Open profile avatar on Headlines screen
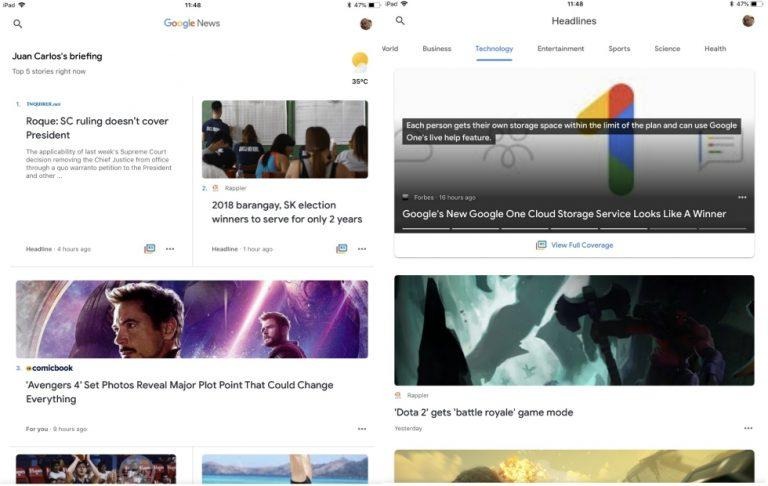The height and width of the screenshot is (486, 768). (748, 21)
